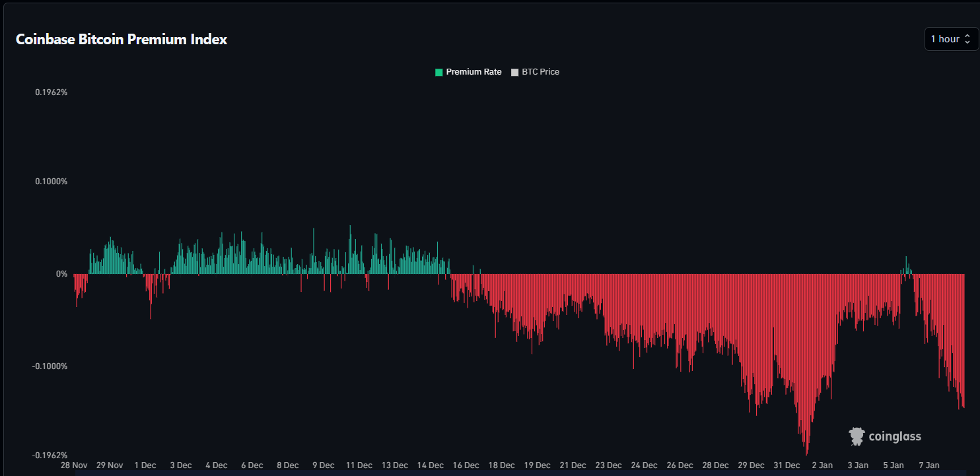The height and width of the screenshot is (476, 980).
Task: Toggle the BTC Price legend series
Action: (x=536, y=72)
